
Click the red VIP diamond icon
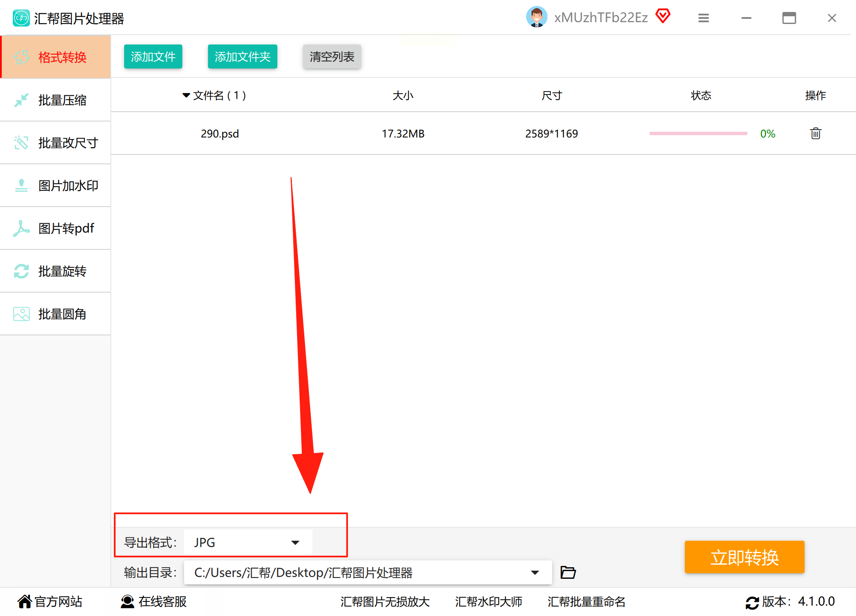click(663, 16)
